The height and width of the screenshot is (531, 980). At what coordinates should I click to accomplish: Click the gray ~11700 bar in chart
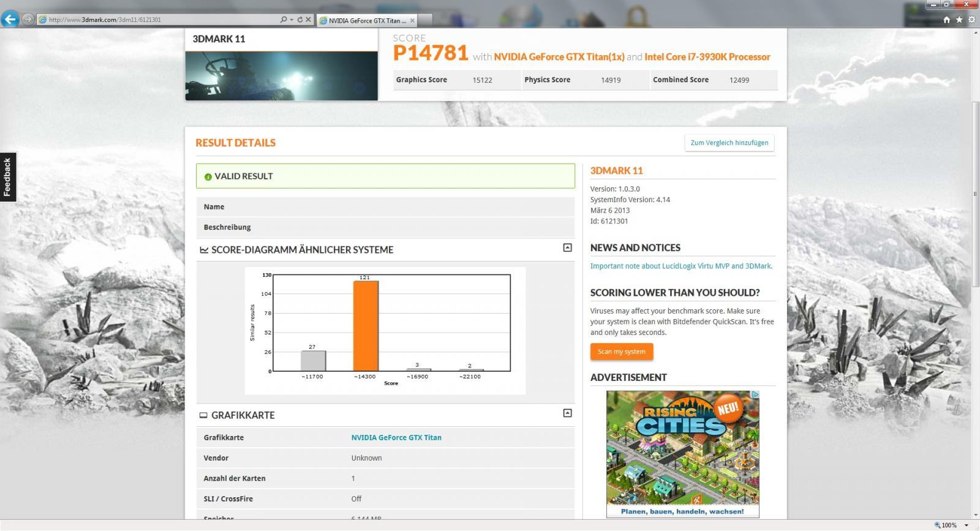313,361
